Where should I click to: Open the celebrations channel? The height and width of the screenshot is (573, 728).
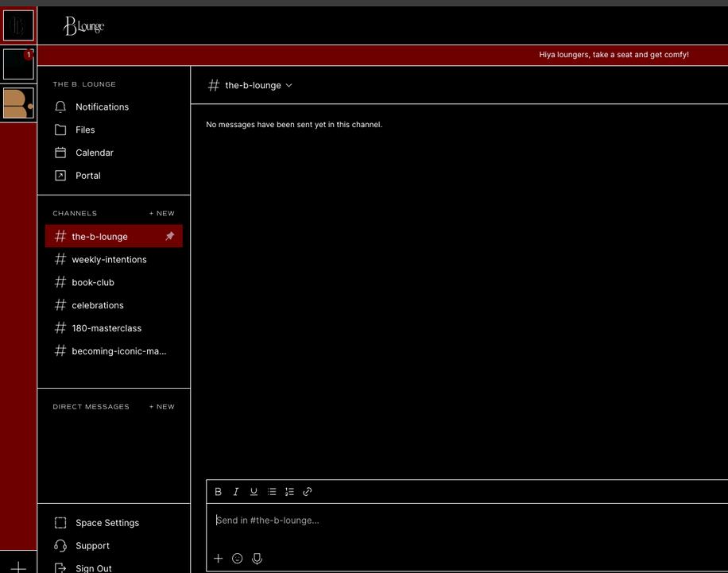coord(114,305)
